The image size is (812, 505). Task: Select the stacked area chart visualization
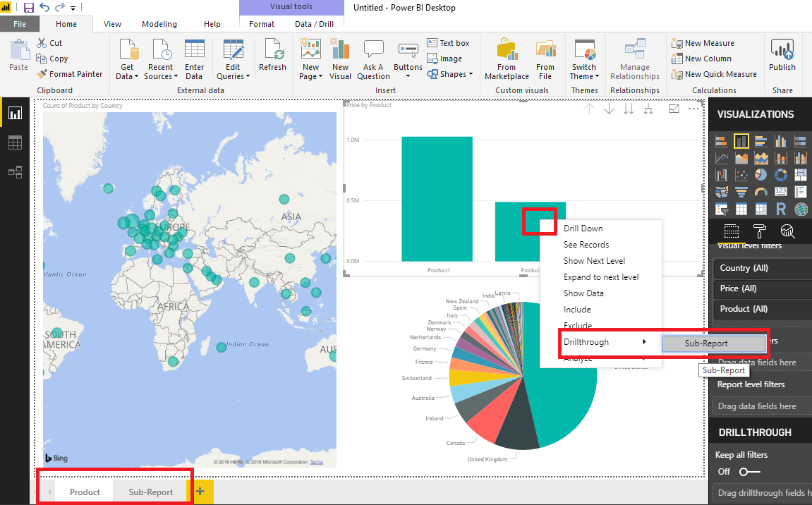click(x=761, y=158)
